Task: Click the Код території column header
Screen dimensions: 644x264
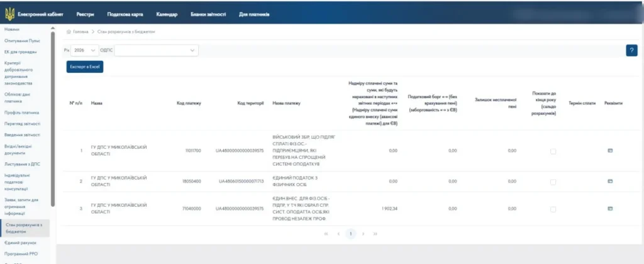Action: click(x=250, y=104)
